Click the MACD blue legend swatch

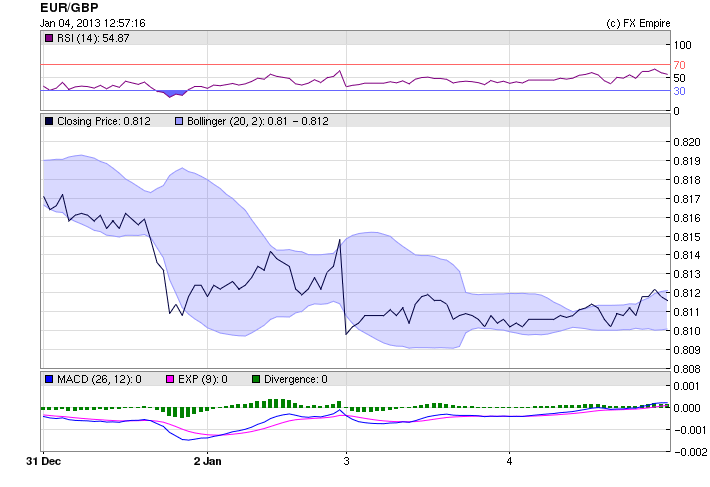pyautogui.click(x=49, y=379)
